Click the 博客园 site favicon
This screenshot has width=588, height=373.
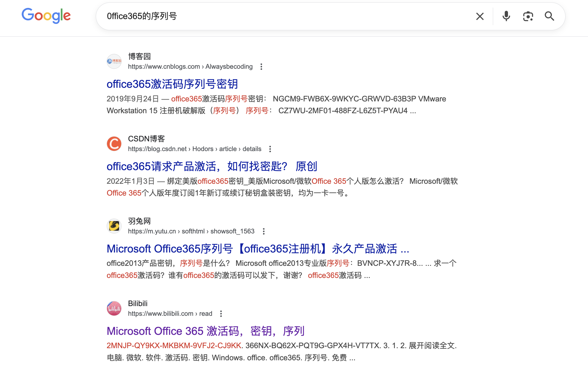coord(114,61)
